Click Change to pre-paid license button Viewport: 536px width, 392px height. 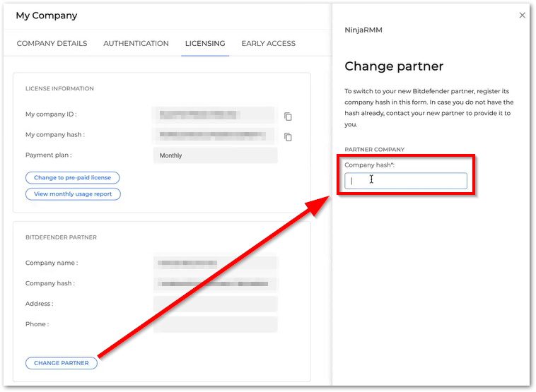tap(73, 178)
